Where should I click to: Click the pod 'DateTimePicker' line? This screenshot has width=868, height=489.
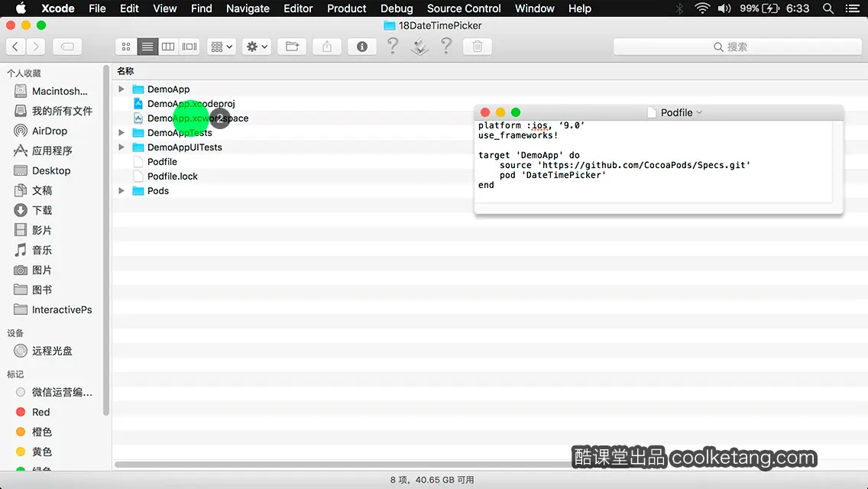552,175
